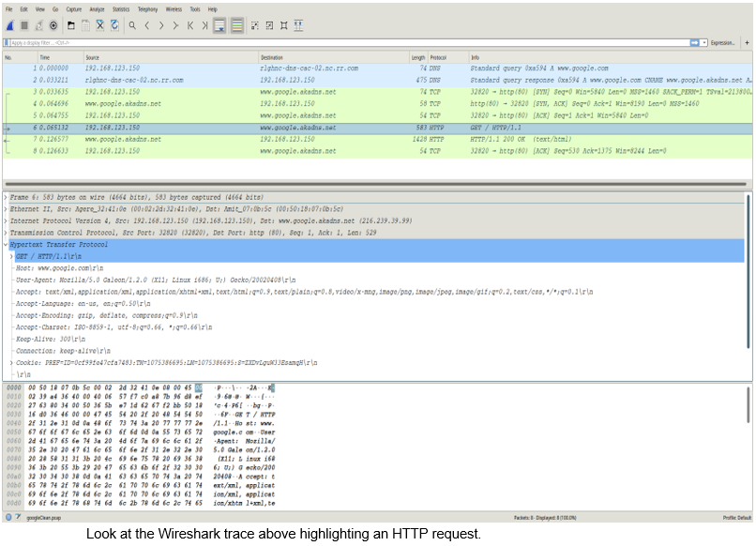The width and height of the screenshot is (756, 546).
Task: Collapse the Hypertext Transfer Protocol section
Action: 6,245
